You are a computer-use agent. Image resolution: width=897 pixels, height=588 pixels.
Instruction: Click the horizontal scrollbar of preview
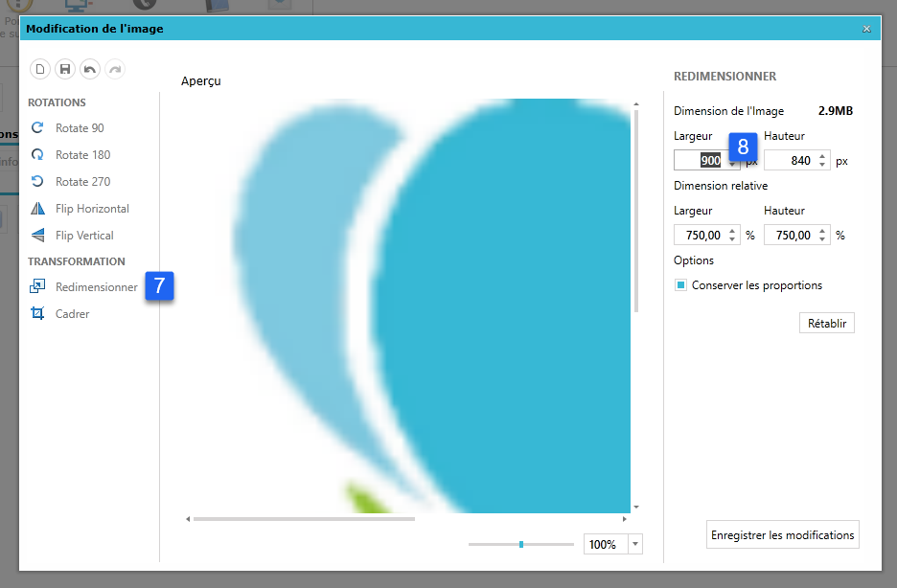305,519
